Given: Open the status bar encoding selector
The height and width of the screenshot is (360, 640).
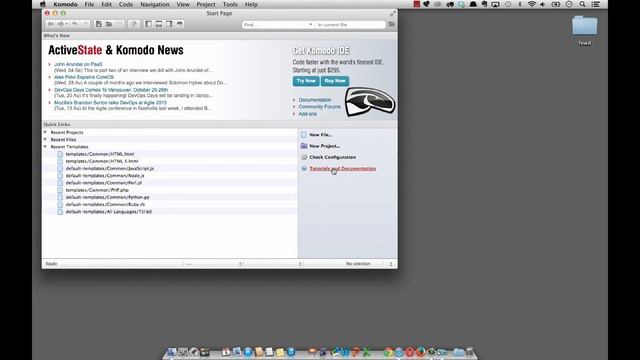Looking at the screenshot, I should point(273,264).
